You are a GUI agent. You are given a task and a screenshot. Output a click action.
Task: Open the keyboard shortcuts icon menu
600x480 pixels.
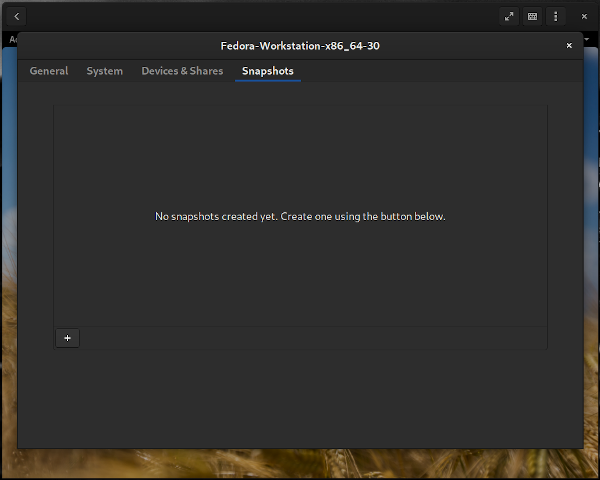tap(533, 16)
